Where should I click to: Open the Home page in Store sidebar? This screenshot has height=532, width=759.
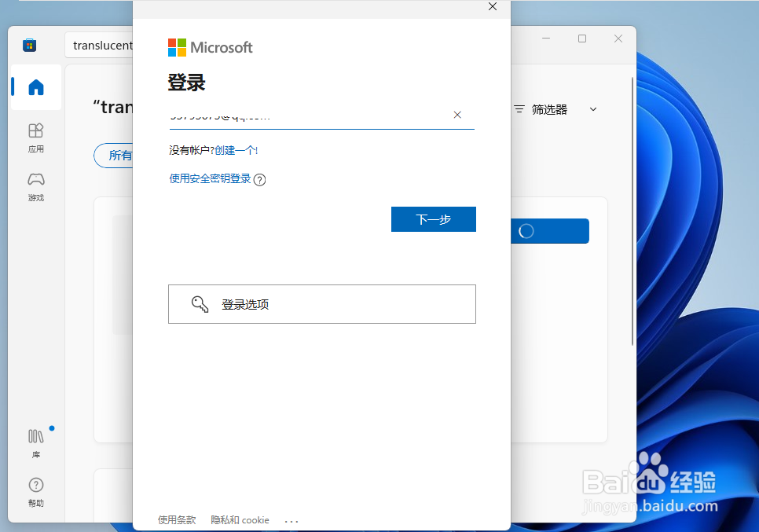pyautogui.click(x=36, y=87)
